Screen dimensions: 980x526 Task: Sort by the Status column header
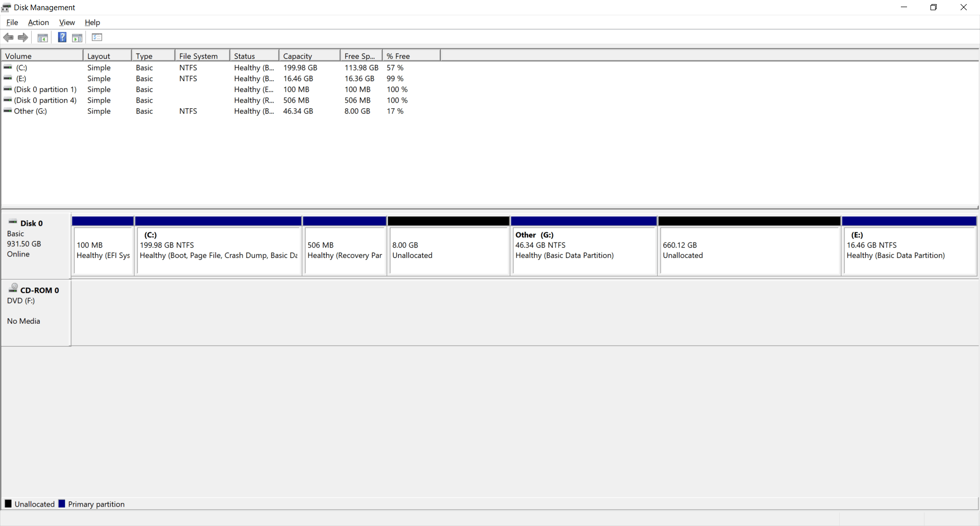click(x=254, y=56)
